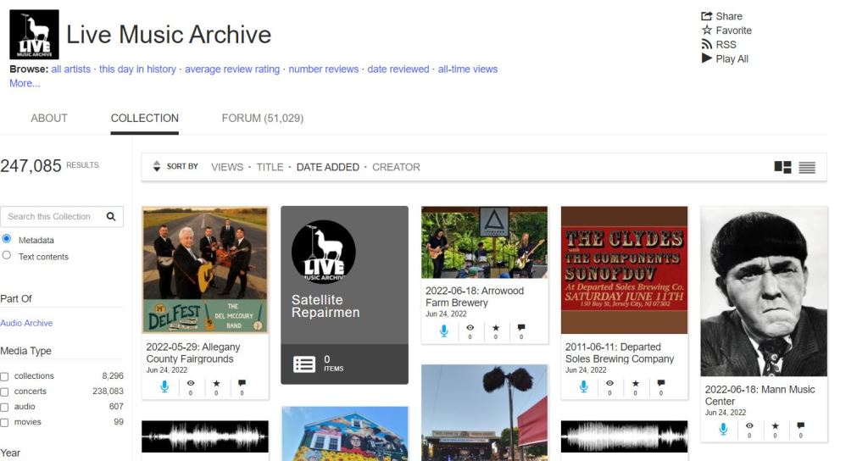Click the Live Music Archive logo

pyautogui.click(x=34, y=35)
